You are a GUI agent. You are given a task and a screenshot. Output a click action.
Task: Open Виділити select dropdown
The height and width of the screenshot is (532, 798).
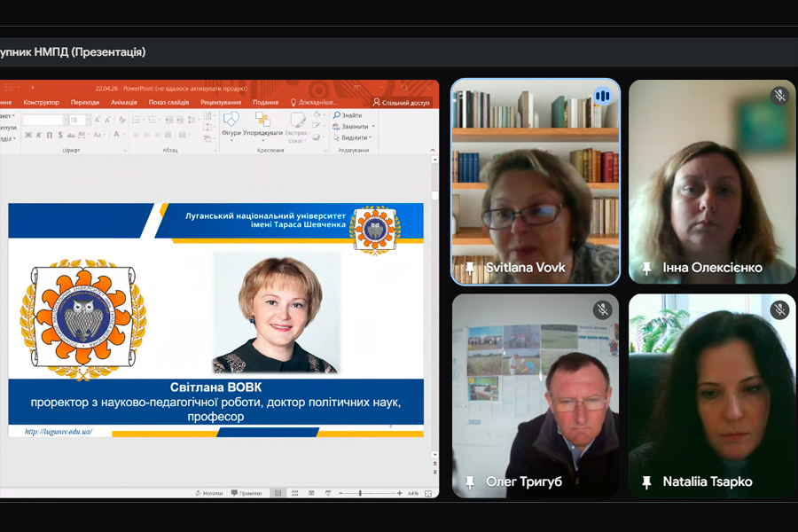[x=353, y=137]
